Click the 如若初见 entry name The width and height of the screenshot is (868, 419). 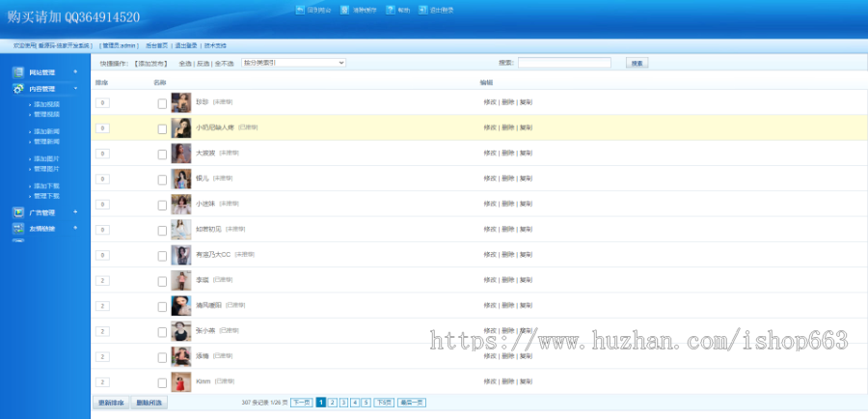coord(208,229)
